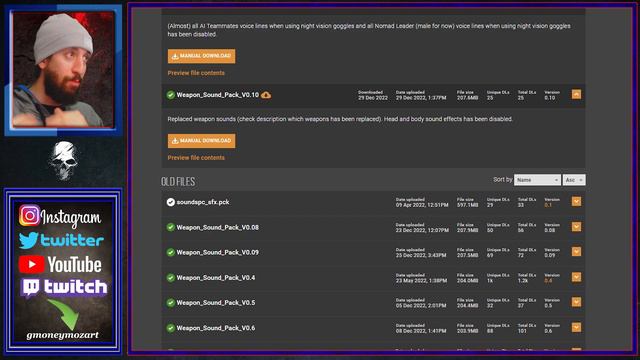Click green checkmark of Weapon_Sound_Pack_V0.09

tap(171, 252)
